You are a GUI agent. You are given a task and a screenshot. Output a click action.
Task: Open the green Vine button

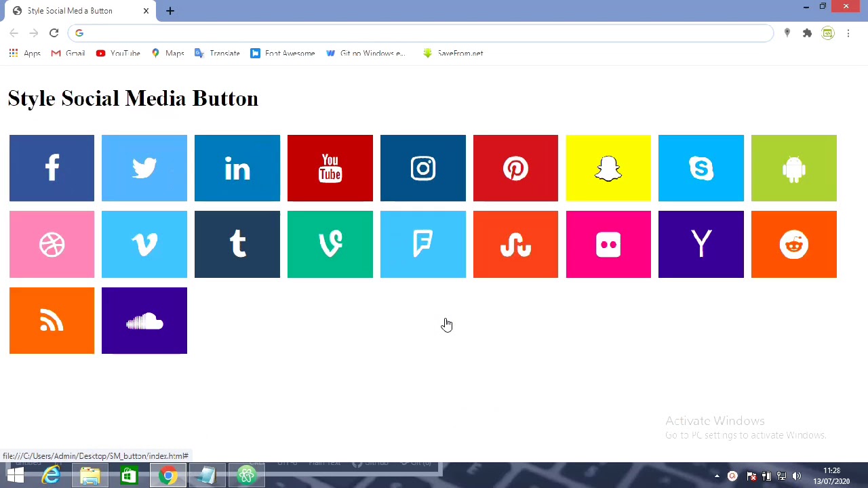click(330, 244)
